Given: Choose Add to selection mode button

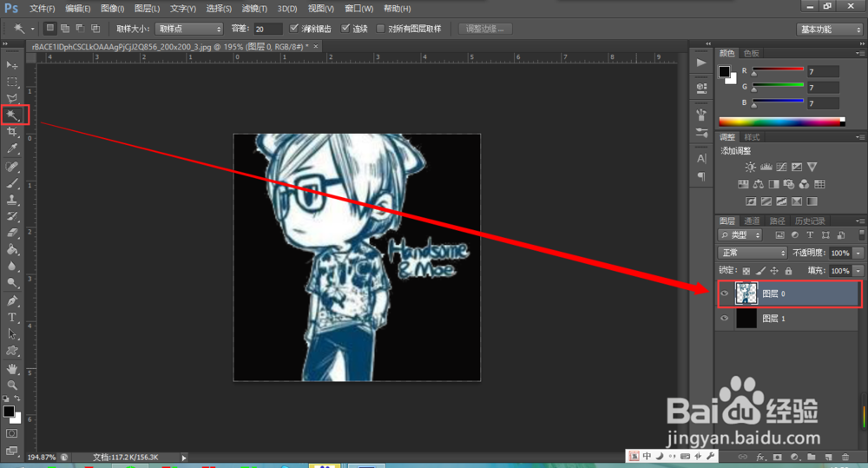Looking at the screenshot, I should coord(65,29).
